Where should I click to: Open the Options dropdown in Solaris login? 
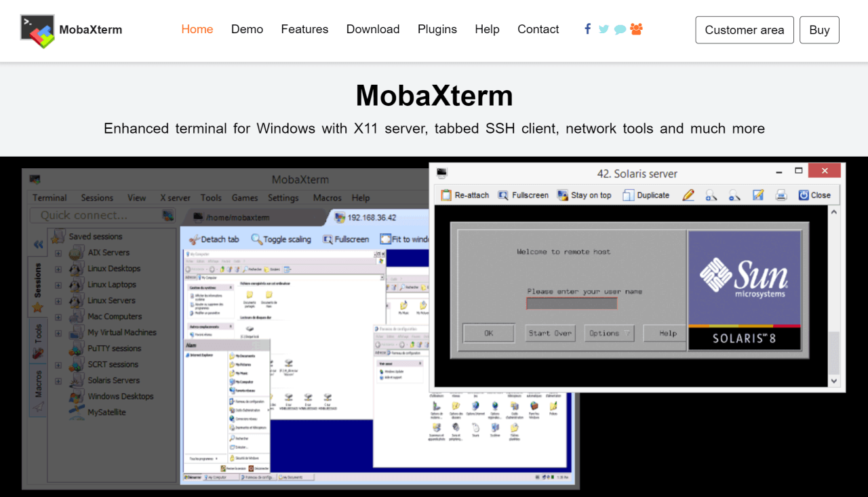(609, 333)
